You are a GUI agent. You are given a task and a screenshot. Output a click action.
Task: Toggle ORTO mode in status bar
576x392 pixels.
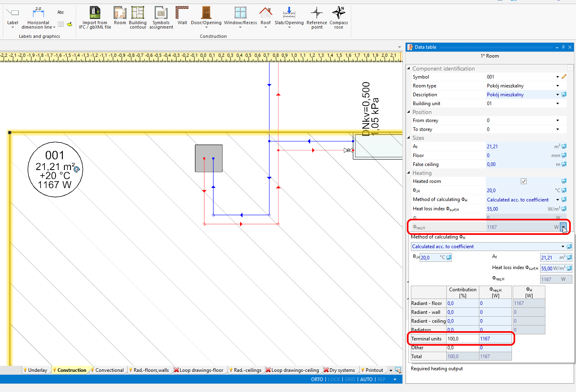317,380
